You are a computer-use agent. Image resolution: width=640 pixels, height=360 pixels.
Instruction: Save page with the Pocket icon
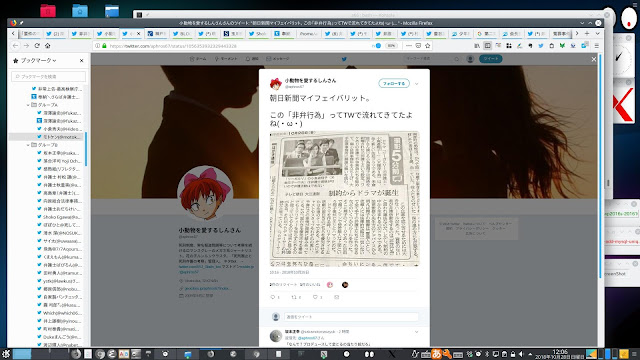418,46
